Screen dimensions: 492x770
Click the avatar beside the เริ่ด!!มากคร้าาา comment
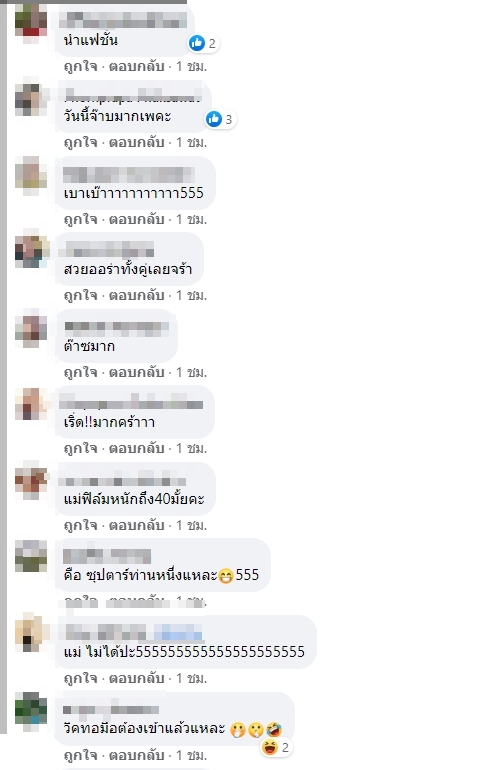click(31, 404)
